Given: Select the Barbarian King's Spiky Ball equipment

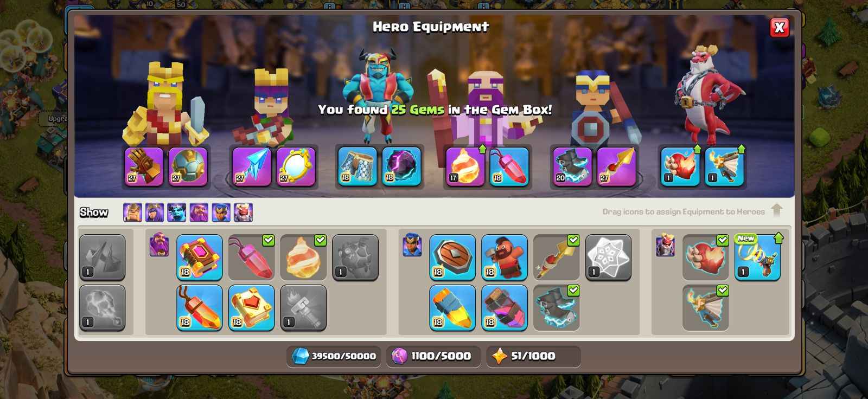Looking at the screenshot, I should 188,166.
